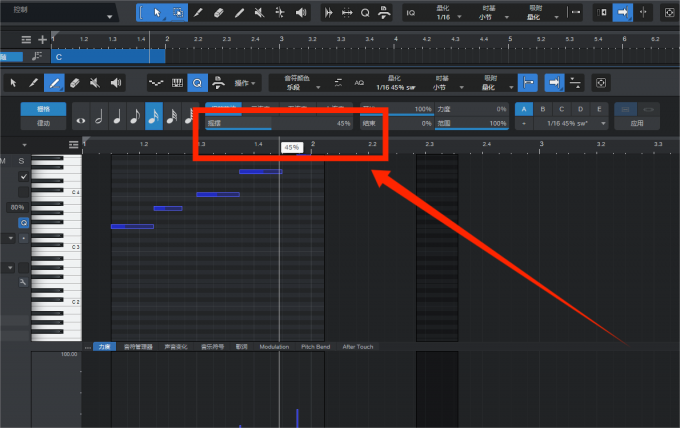The image size is (680, 428).
Task: Toggle the IQ input quantize button
Action: click(411, 12)
